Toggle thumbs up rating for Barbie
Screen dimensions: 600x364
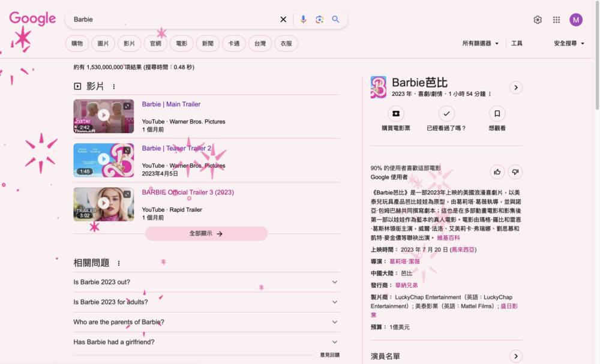pos(497,172)
